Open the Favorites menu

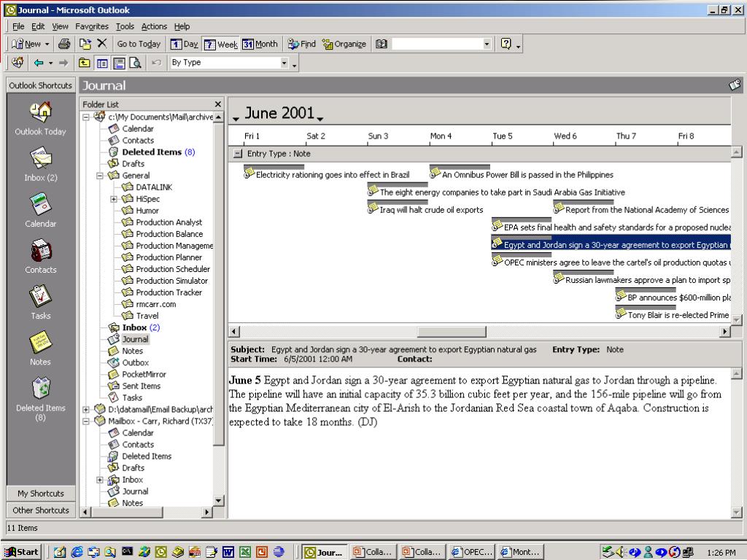(92, 27)
